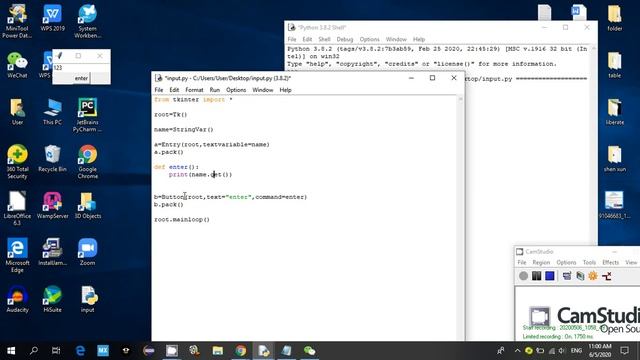Open the Run menu in input.py editor
This screenshot has height=360, width=640.
click(x=215, y=90)
